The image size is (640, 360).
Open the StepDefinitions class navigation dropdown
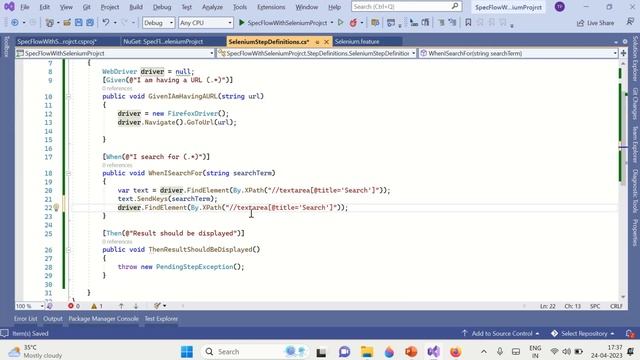316,53
